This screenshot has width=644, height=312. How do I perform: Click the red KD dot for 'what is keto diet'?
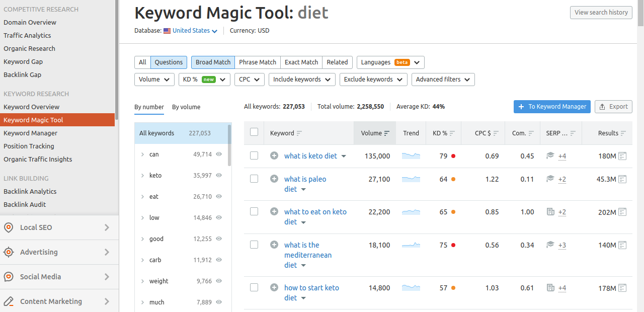coord(453,156)
